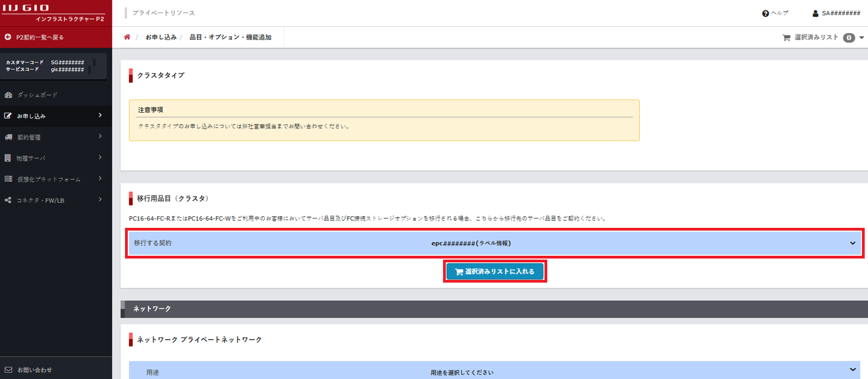Click the shopping cart icon in header
Viewport: 868px width, 379px height.
(x=786, y=38)
